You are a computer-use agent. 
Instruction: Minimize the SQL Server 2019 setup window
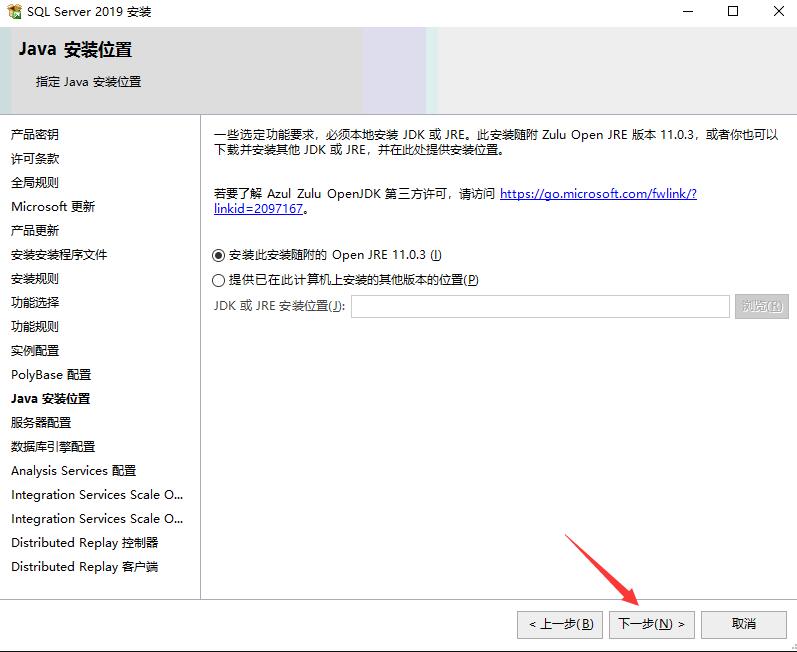[688, 11]
